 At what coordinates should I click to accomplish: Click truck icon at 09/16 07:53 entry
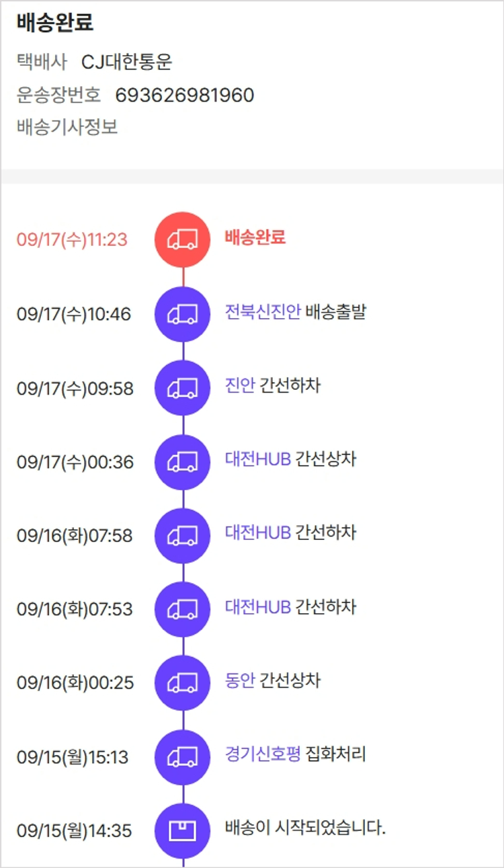tap(183, 609)
